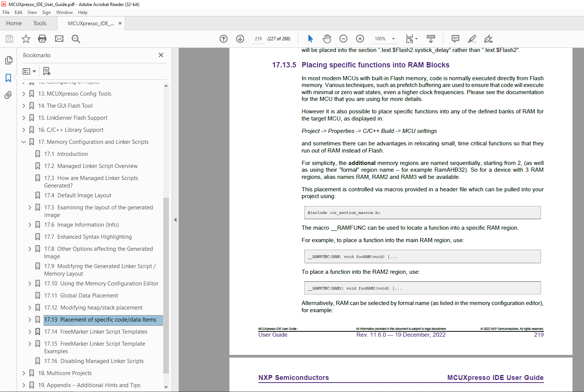This screenshot has height=392, width=584.
Task: Switch to the Home tab
Action: (x=14, y=23)
